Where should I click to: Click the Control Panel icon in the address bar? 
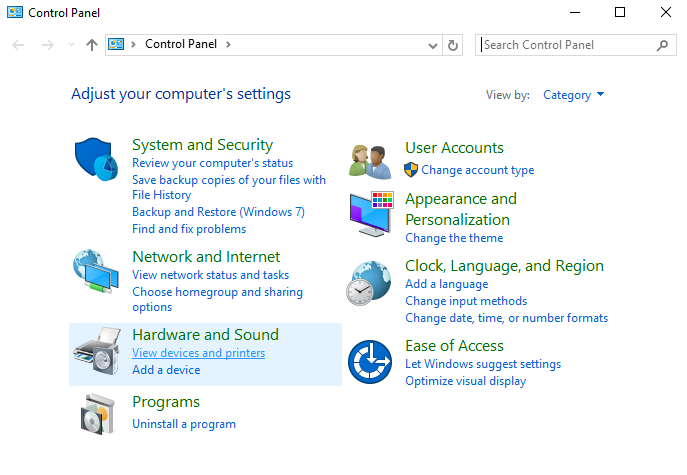116,44
